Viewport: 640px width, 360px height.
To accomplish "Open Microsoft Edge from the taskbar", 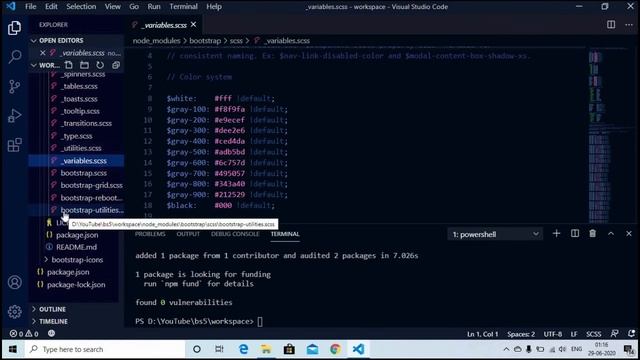I will (x=243, y=349).
